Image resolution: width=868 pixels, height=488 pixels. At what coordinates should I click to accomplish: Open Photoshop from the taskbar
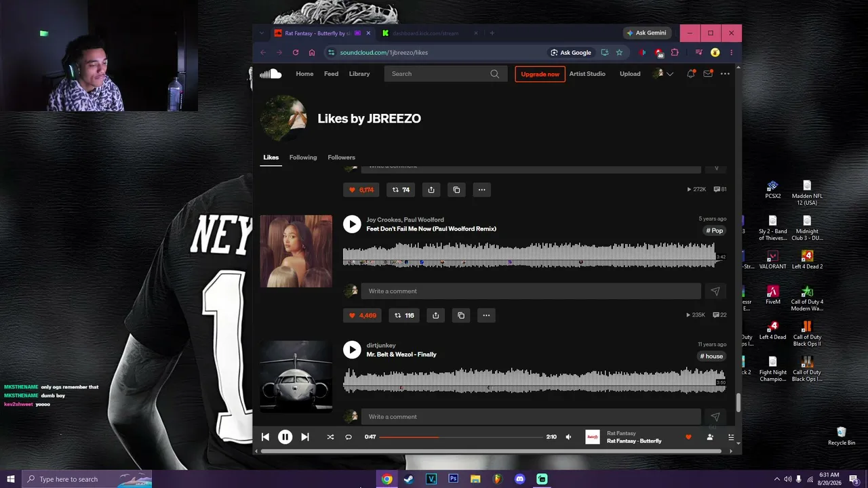(x=453, y=479)
